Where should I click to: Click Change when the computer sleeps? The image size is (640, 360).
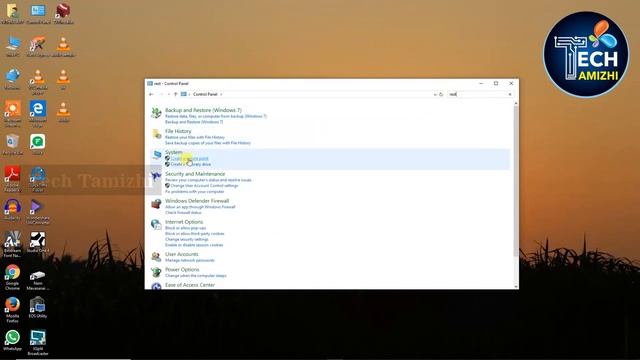pyautogui.click(x=196, y=276)
